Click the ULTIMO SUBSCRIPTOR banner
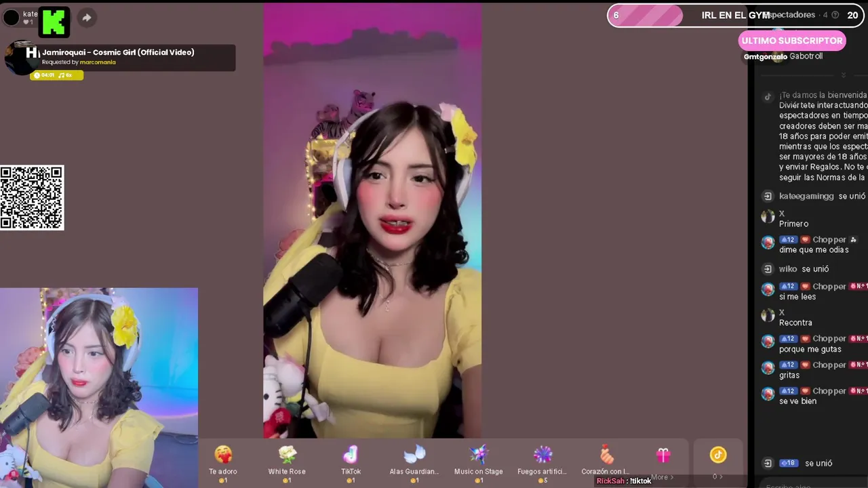The image size is (868, 488). 792,41
